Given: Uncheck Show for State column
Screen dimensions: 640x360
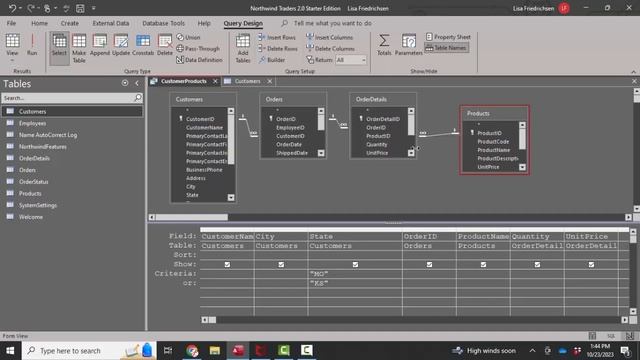Looking at the screenshot, I should coord(356,264).
